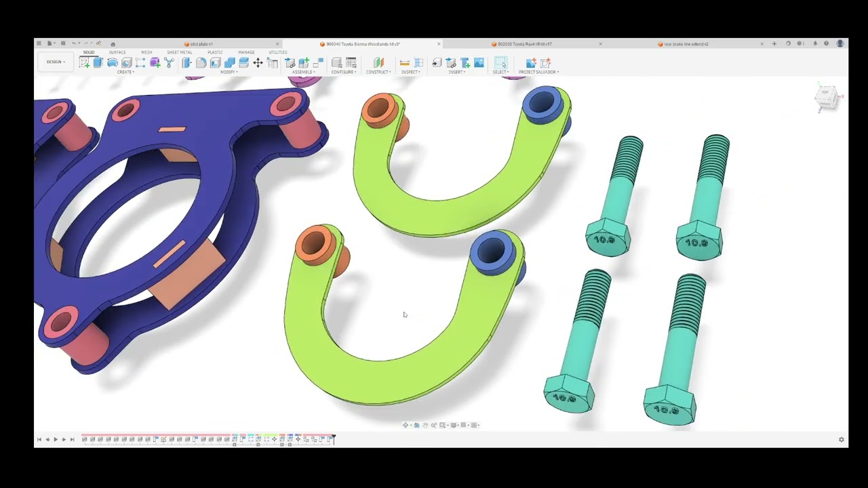Switch to the Sheet Metal ribbon tab
The image size is (868, 488).
click(x=180, y=52)
